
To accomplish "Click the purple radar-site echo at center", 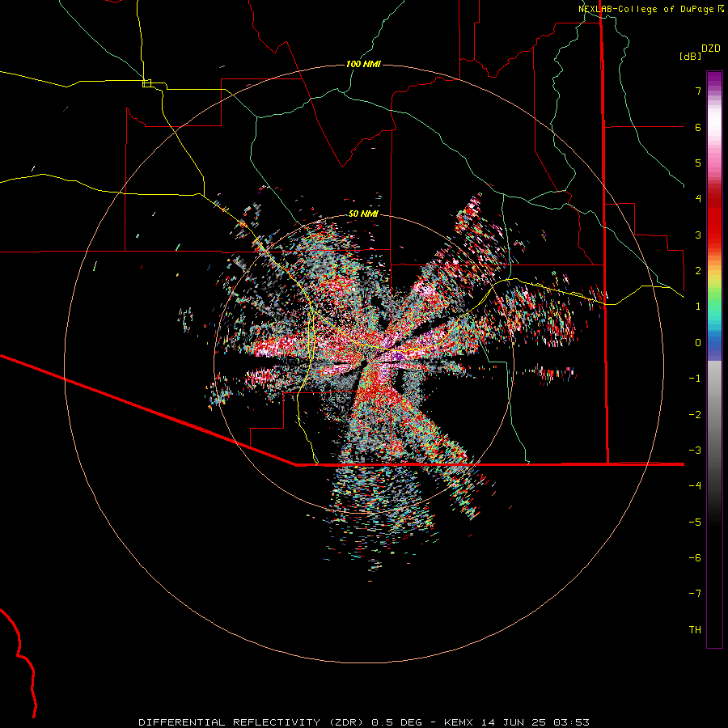I will [396, 356].
